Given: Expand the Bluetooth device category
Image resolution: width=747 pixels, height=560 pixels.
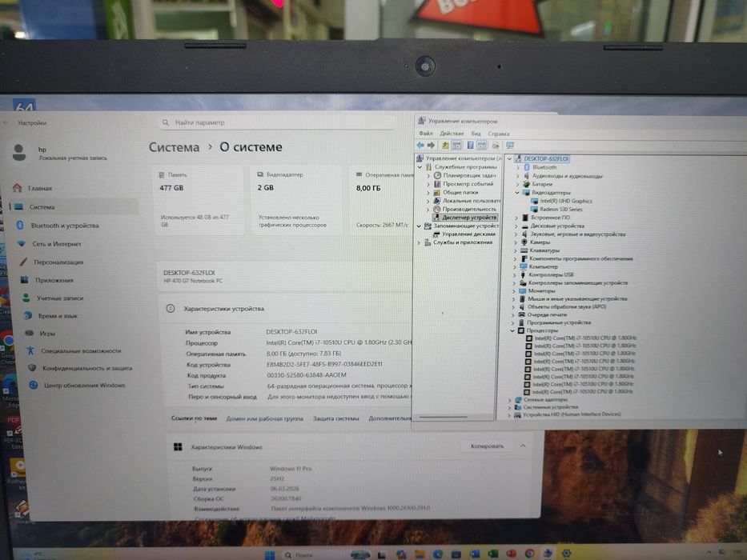Looking at the screenshot, I should point(518,167).
